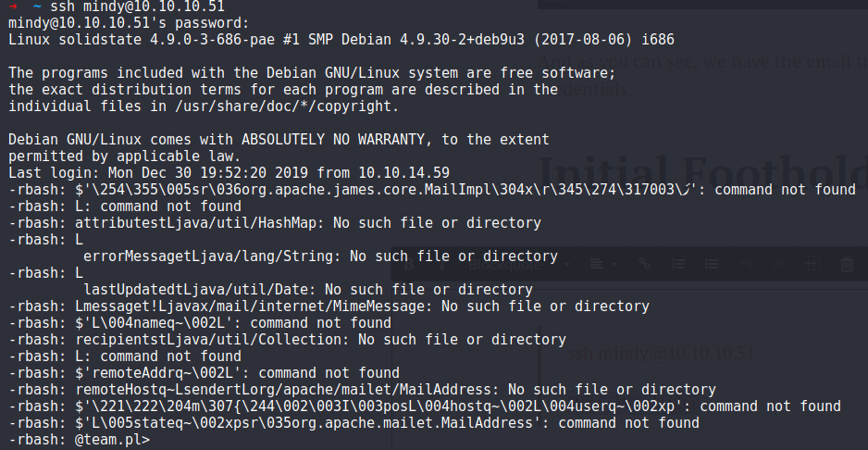Click the Linux solidstate kernel version line
The height and width of the screenshot is (450, 868).
point(341,40)
